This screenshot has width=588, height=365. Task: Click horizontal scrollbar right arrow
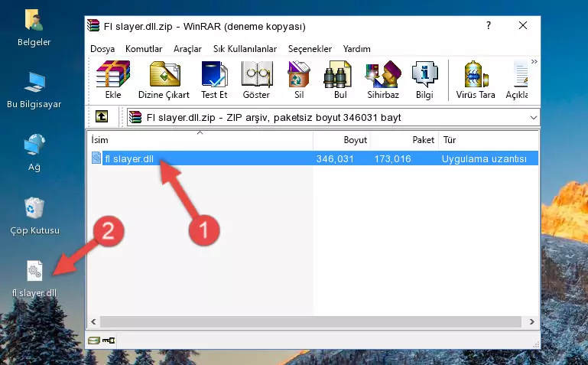pos(531,321)
